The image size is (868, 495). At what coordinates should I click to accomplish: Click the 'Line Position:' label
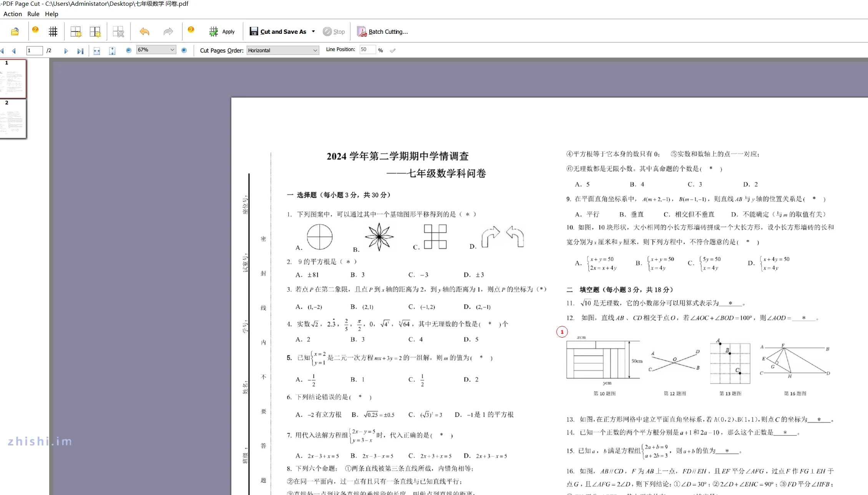point(340,49)
